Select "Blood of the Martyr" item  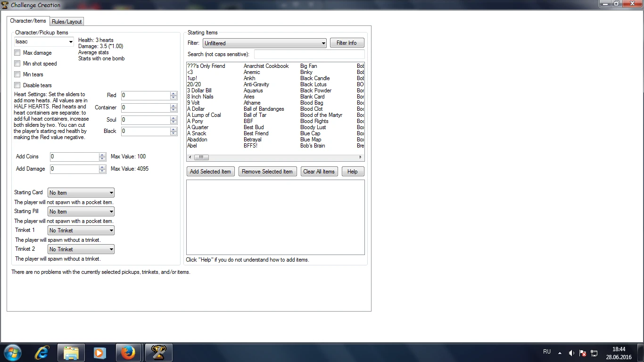(322, 115)
